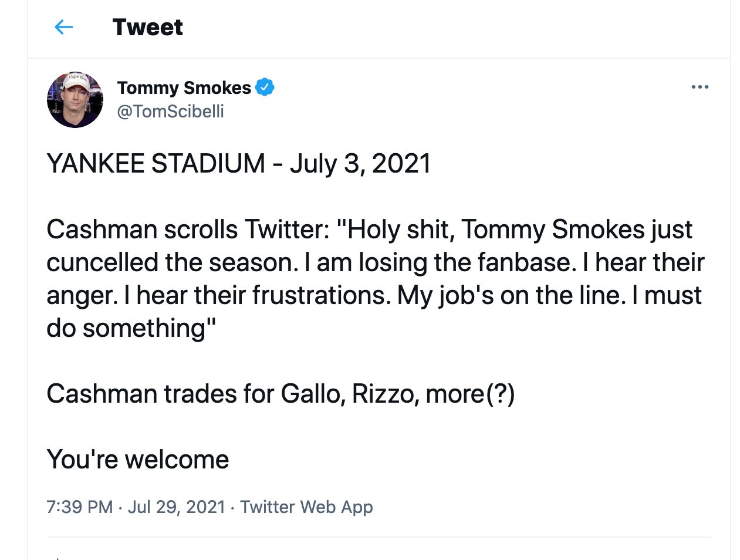Open the Tommy Smokes display name link

point(184,87)
